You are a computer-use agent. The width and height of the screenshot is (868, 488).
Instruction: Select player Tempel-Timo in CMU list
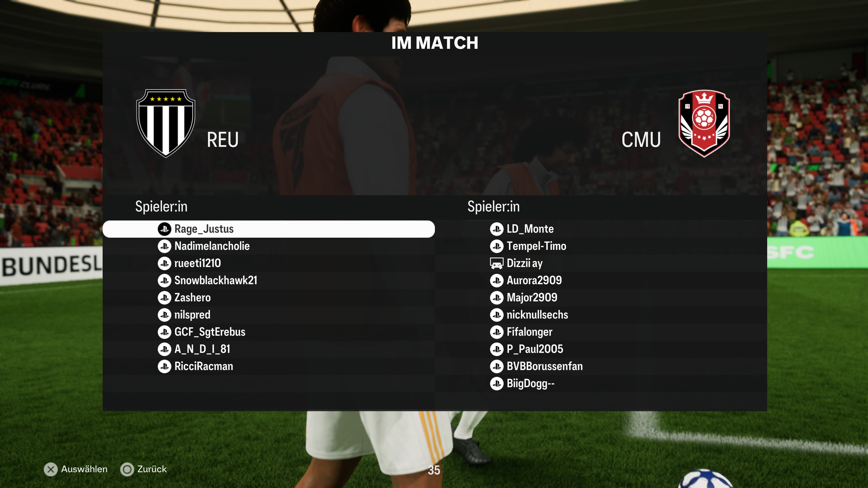click(x=601, y=246)
